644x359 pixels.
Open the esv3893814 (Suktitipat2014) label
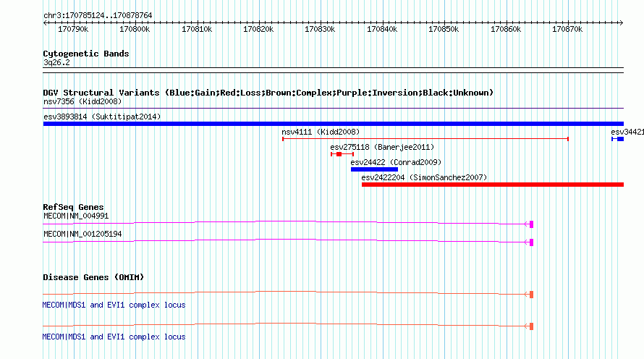tap(102, 117)
